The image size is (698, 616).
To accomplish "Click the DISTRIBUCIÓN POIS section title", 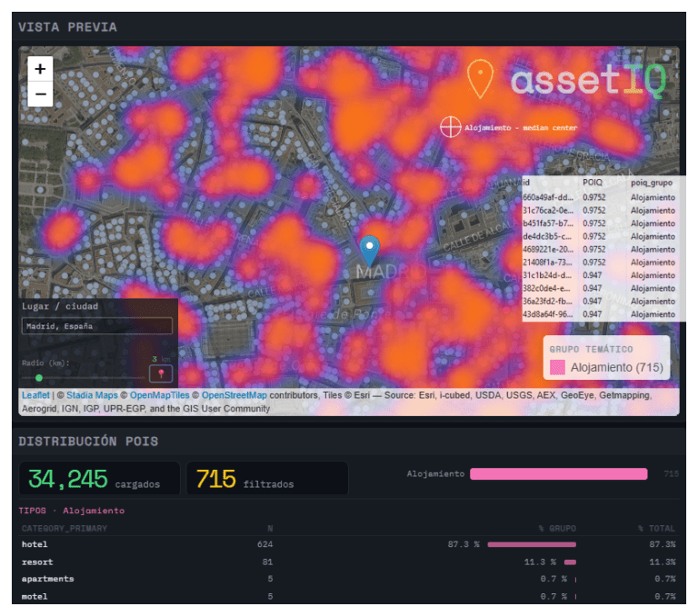I will [x=88, y=442].
